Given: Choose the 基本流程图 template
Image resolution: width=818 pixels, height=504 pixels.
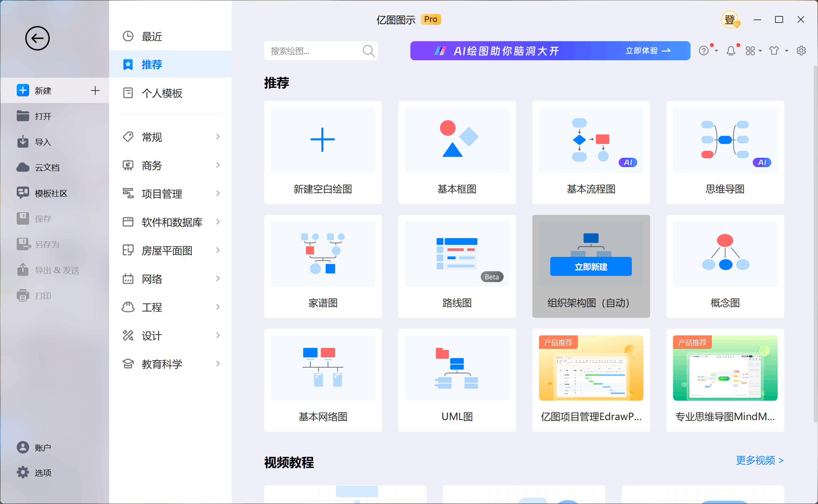Looking at the screenshot, I should (591, 152).
